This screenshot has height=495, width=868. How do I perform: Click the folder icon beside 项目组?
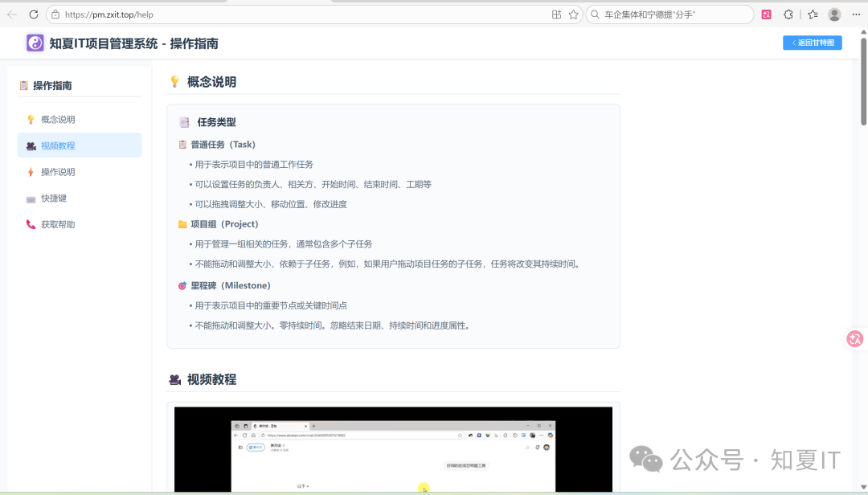(x=182, y=224)
